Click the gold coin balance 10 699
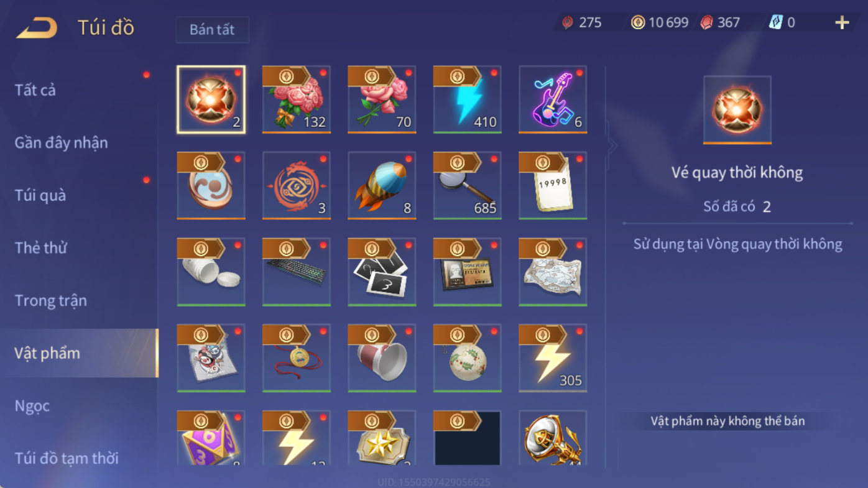 click(660, 23)
